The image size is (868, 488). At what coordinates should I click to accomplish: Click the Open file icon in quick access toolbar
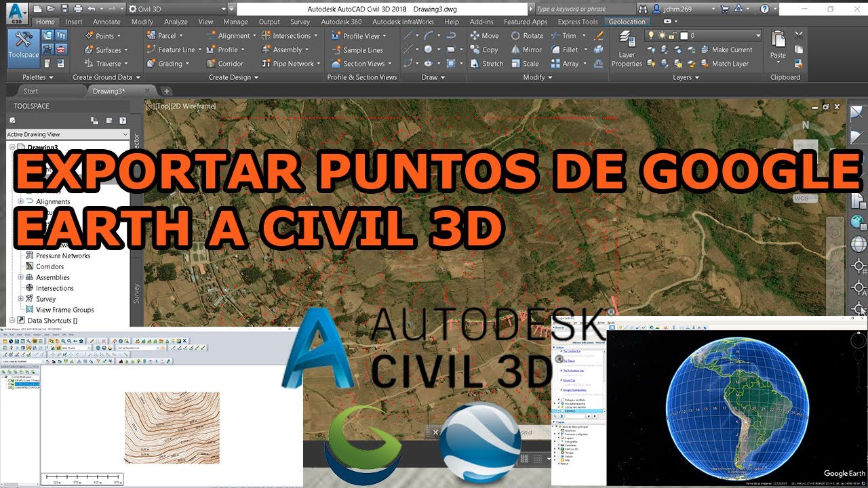50,9
